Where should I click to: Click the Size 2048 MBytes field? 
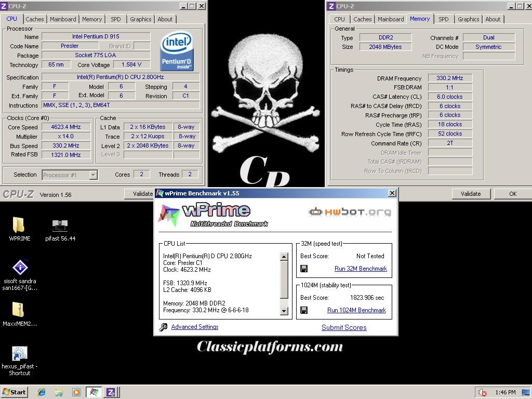[385, 47]
